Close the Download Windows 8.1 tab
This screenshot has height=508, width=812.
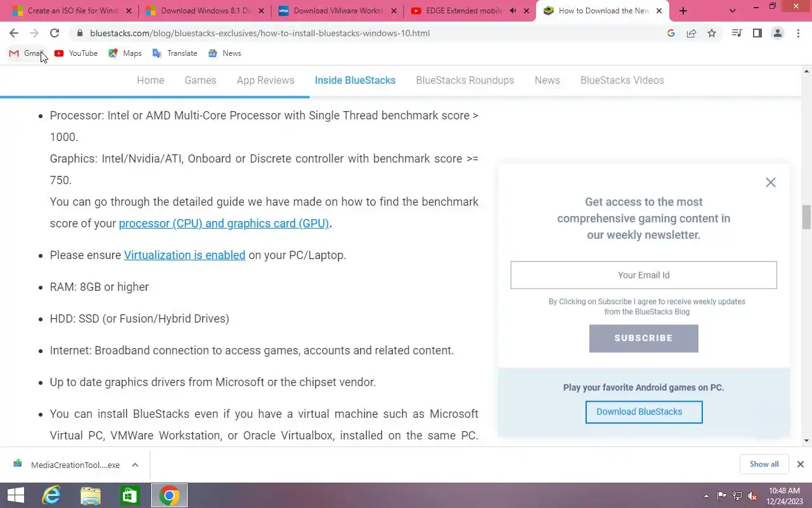[x=260, y=11]
